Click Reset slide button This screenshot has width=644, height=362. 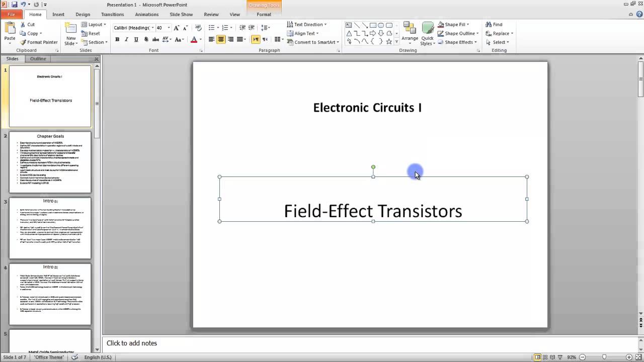point(91,33)
